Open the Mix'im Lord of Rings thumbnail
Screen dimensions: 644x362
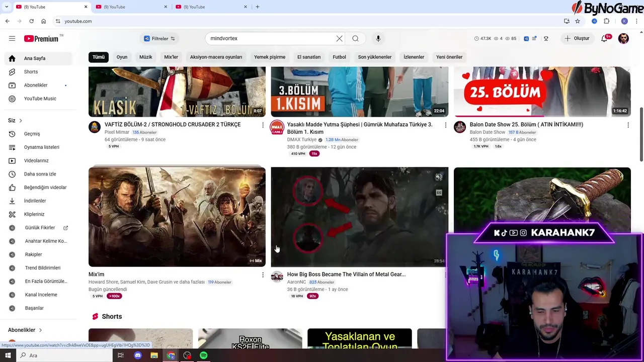coord(177,217)
